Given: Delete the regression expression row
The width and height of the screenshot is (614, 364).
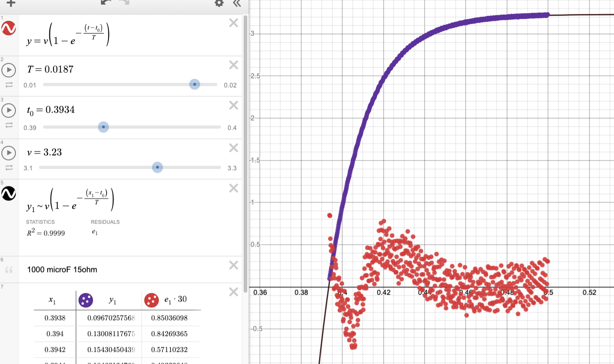Looking at the screenshot, I should 234,188.
